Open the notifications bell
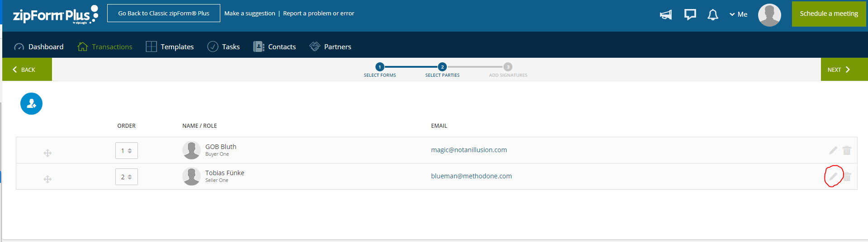 pos(713,15)
